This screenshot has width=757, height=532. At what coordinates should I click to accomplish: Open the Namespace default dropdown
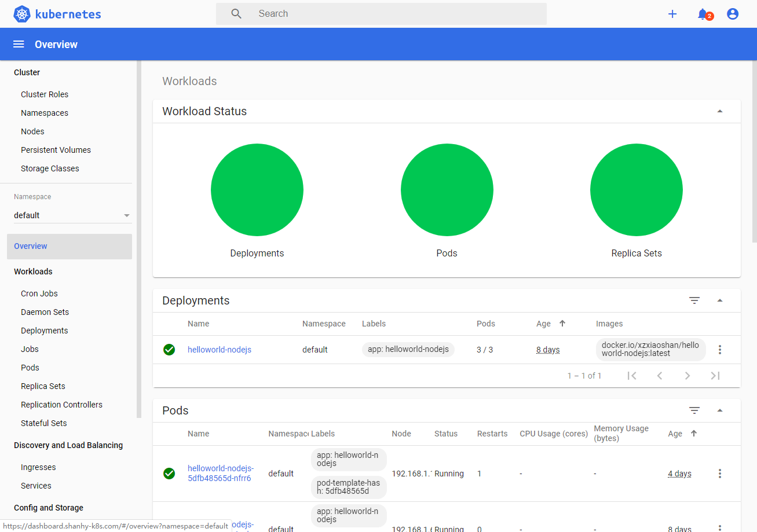(73, 215)
